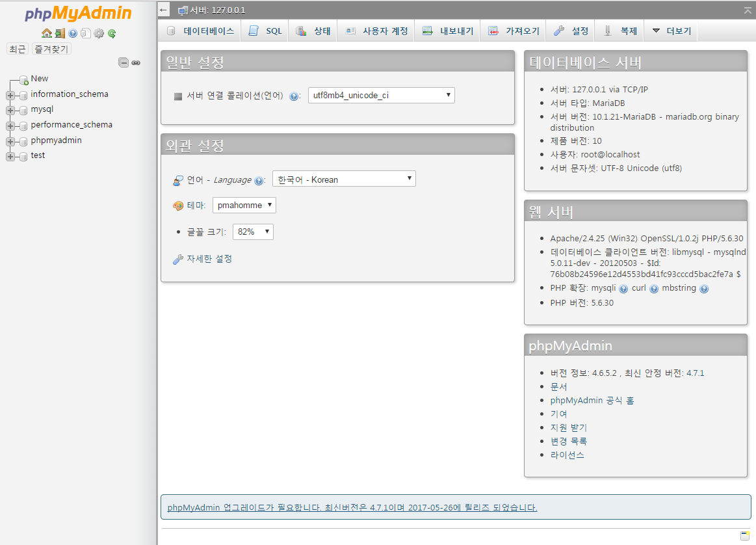Click the phpMyAdmin upgrade notice link
Viewport: 756px width, 545px height.
point(352,507)
